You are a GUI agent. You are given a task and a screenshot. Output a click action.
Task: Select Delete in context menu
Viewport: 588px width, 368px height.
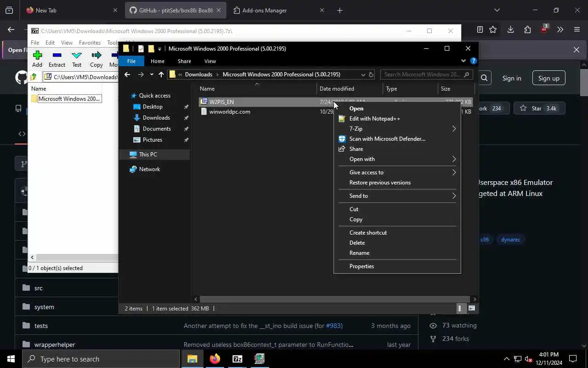pyautogui.click(x=357, y=243)
